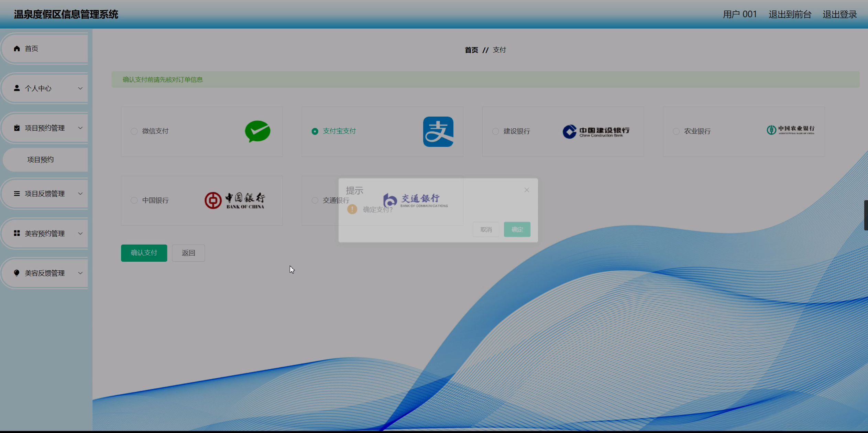The height and width of the screenshot is (433, 868).
Task: Select the 微信支付 radio button
Action: pos(134,131)
